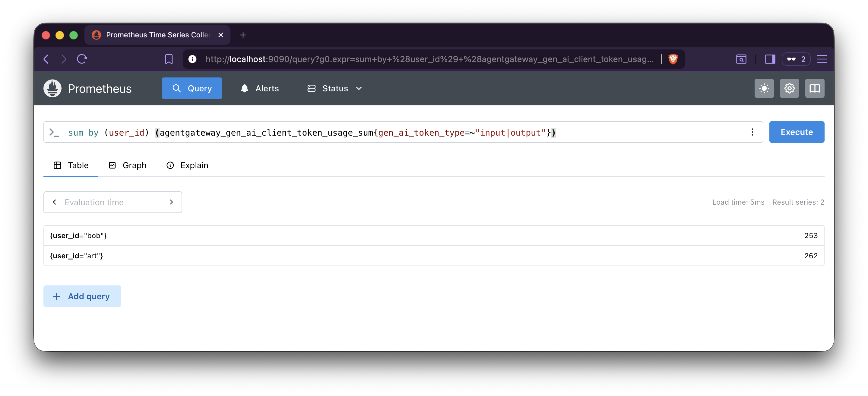Select the {user_id="art"} result row
This screenshot has height=396, width=868.
pos(434,256)
